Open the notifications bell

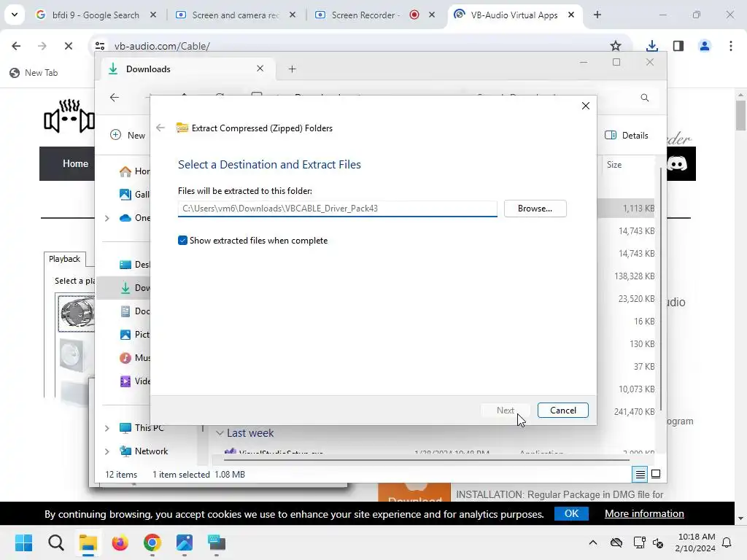click(x=727, y=542)
